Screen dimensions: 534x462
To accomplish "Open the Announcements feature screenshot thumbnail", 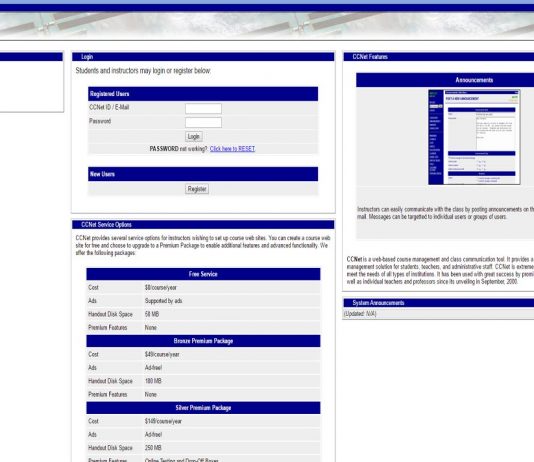I will point(474,137).
